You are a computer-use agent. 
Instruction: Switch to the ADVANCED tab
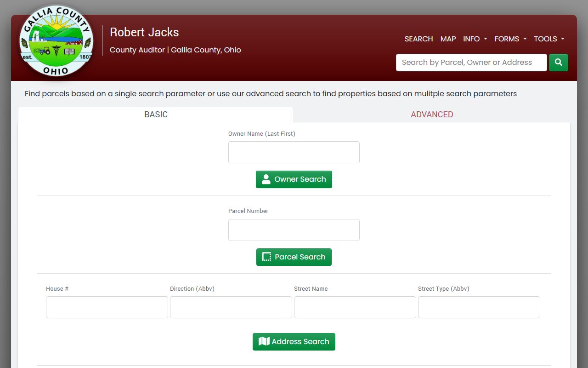click(432, 115)
